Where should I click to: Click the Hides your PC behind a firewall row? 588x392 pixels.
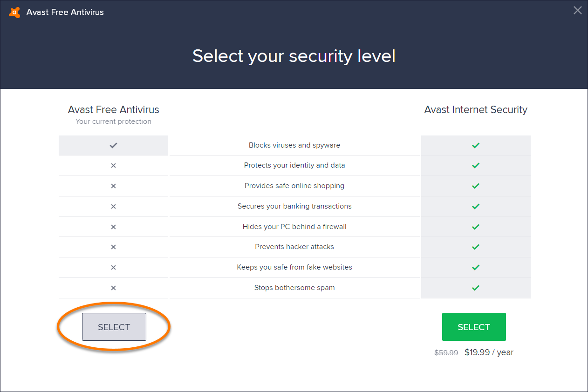pyautogui.click(x=294, y=227)
